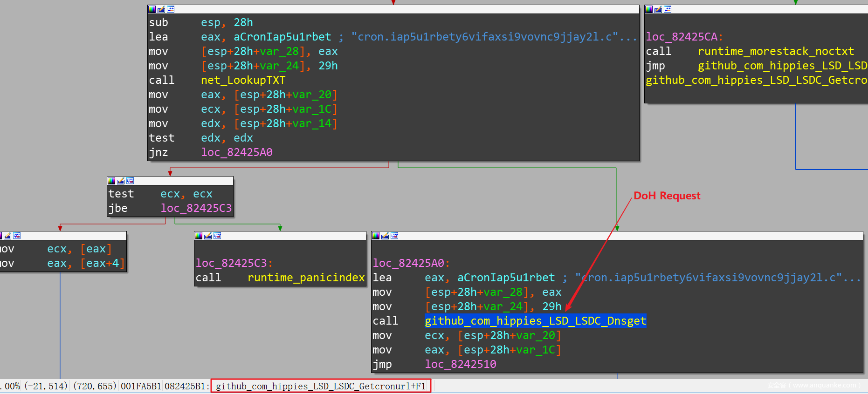Click the zoom percentage in the status bar
Screen dimensions: 868x394
(x=10, y=386)
